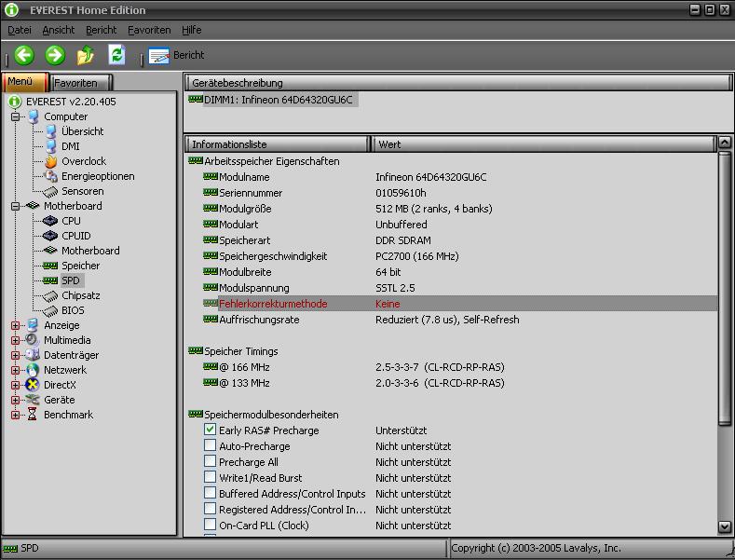Viewport: 735px width, 560px height.
Task: Click the Übersicht monitor icon
Action: [x=51, y=131]
